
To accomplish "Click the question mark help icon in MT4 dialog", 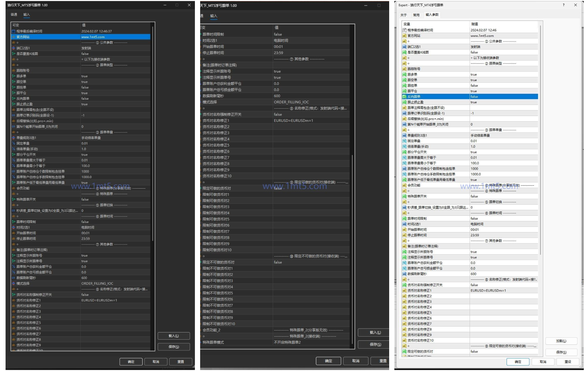I will point(563,5).
